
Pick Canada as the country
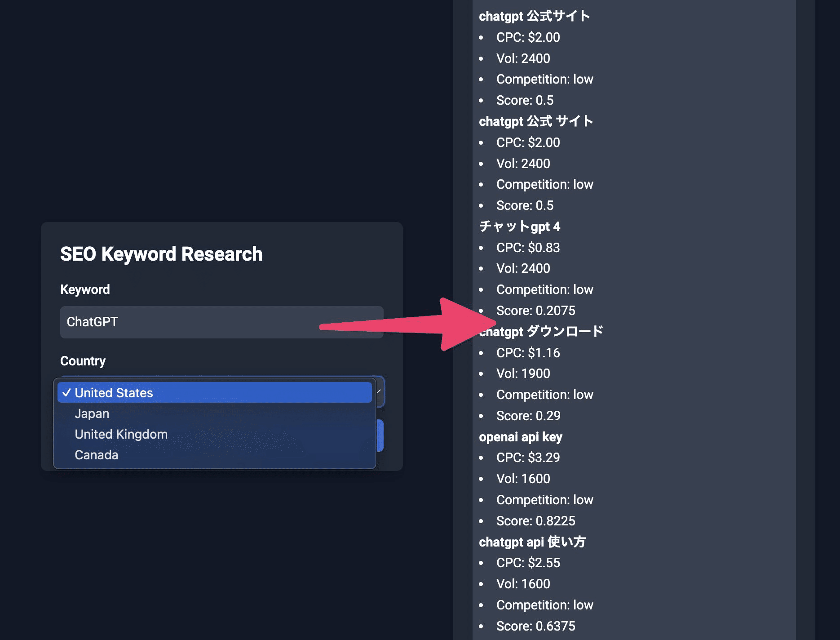[96, 455]
